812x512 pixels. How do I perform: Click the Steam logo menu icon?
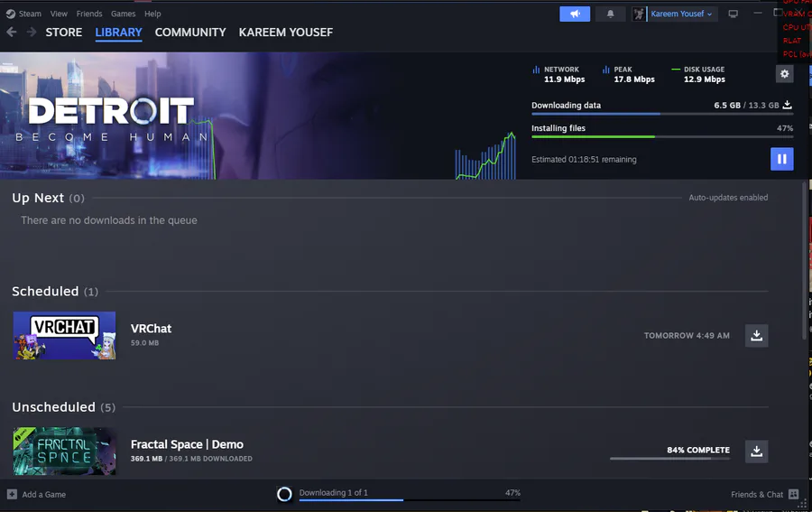tap(10, 14)
